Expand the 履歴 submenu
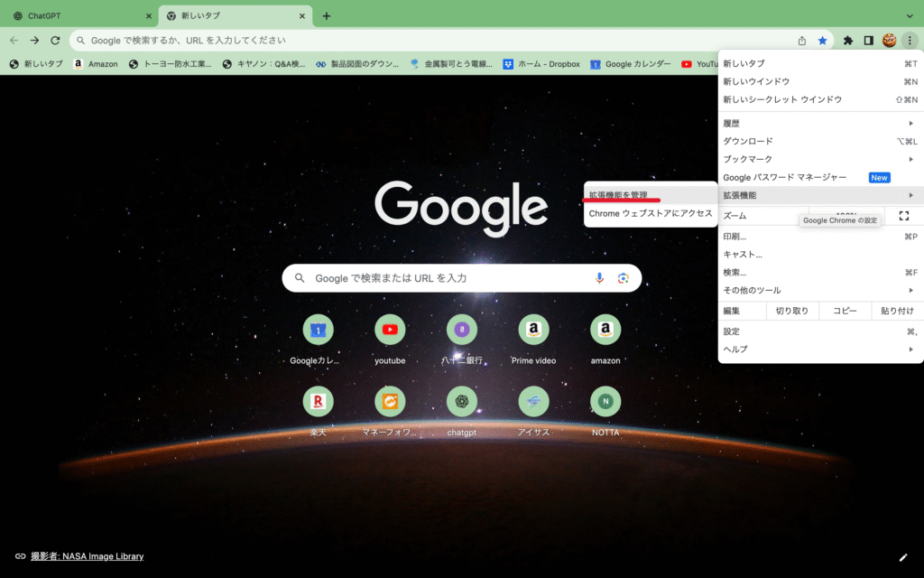Image resolution: width=924 pixels, height=578 pixels. coord(820,123)
